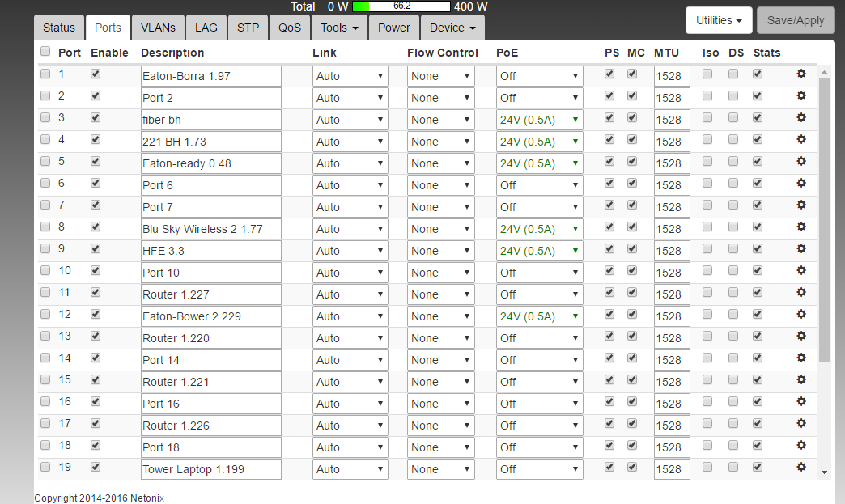Open gear settings for port 1
845x504 pixels.
click(801, 74)
